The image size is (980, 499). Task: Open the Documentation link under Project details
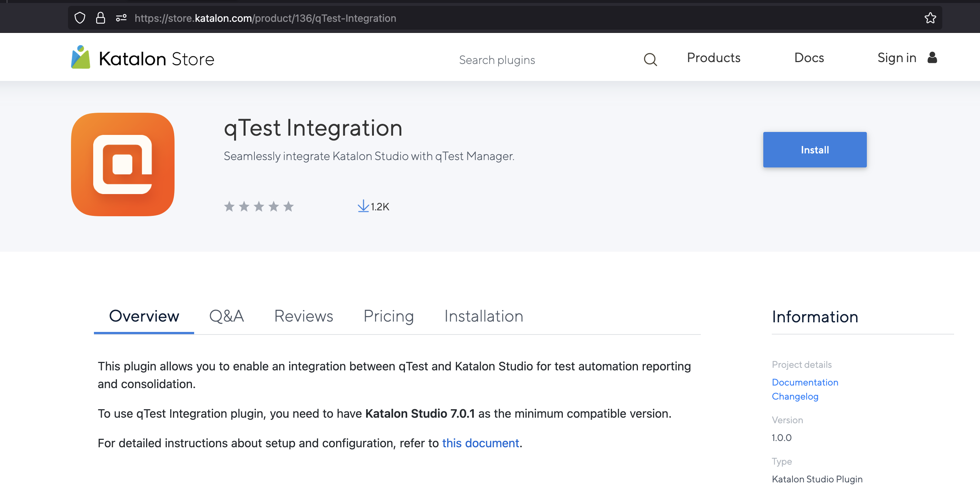[x=805, y=382]
